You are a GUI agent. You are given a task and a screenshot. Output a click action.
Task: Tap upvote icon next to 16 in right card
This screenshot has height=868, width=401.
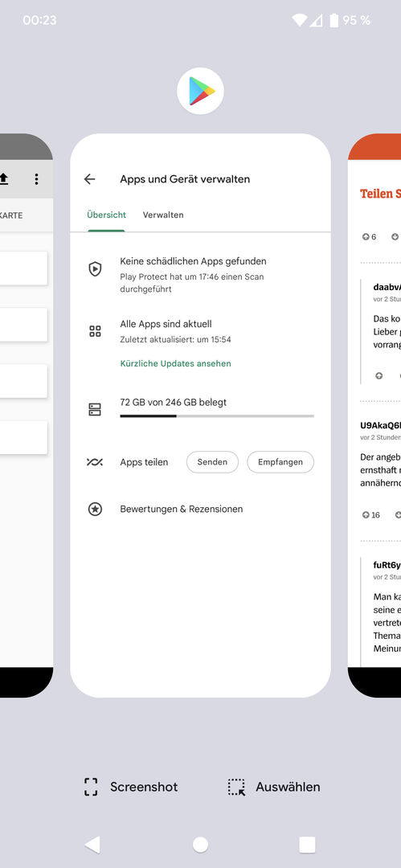pos(366,515)
